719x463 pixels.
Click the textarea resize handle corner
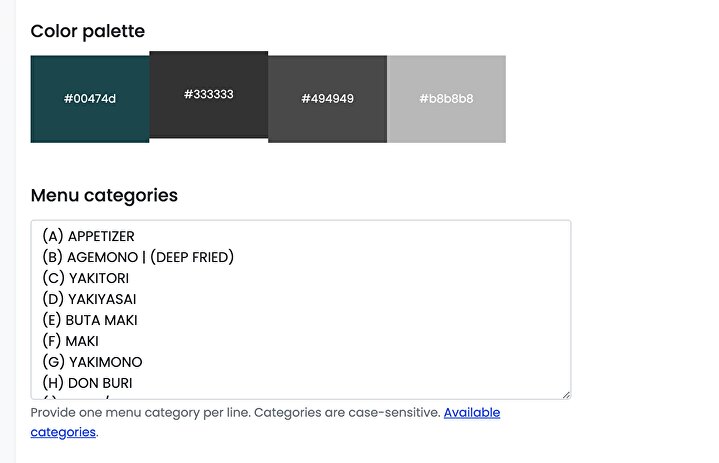point(566,394)
